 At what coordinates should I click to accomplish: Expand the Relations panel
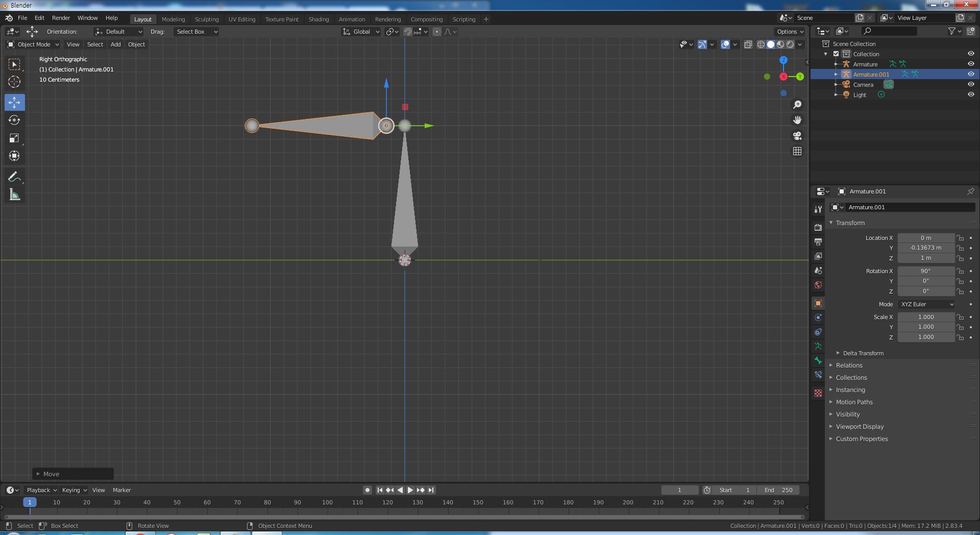point(849,366)
